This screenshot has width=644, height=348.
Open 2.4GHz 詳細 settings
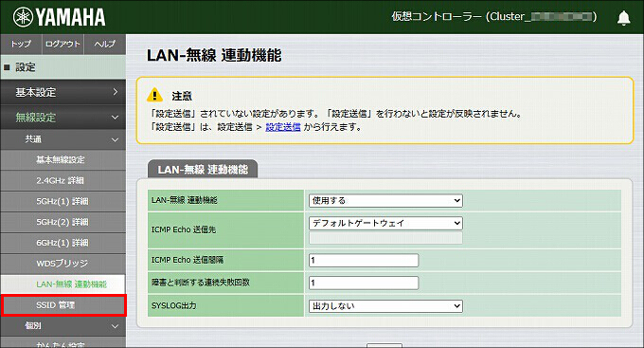click(x=63, y=180)
